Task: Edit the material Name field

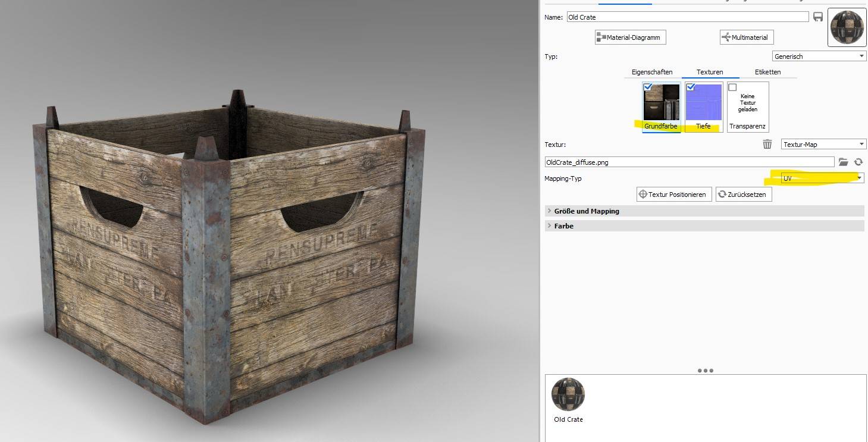Action: pyautogui.click(x=687, y=17)
